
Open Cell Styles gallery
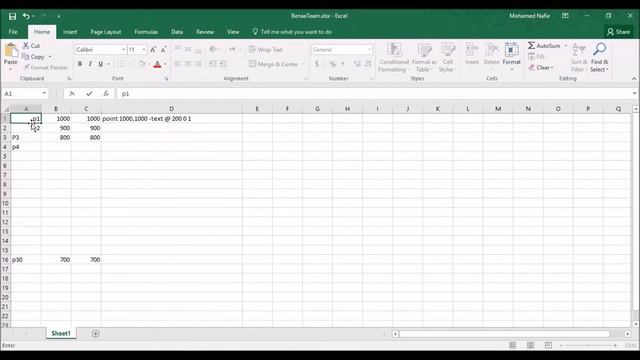pyautogui.click(x=447, y=58)
